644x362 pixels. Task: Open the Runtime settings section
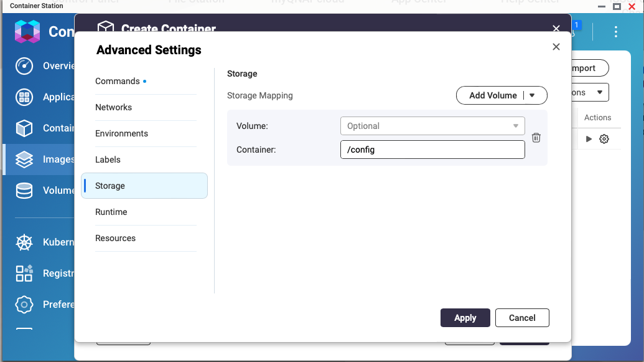[x=111, y=212]
